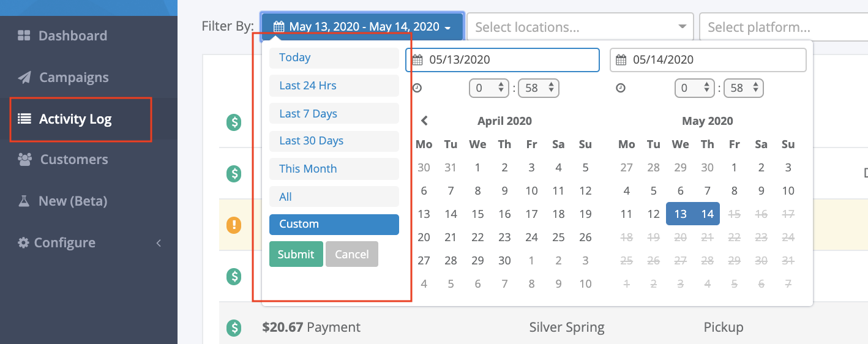This screenshot has height=344, width=868.
Task: Open the date range filter dropdown
Action: tap(362, 27)
